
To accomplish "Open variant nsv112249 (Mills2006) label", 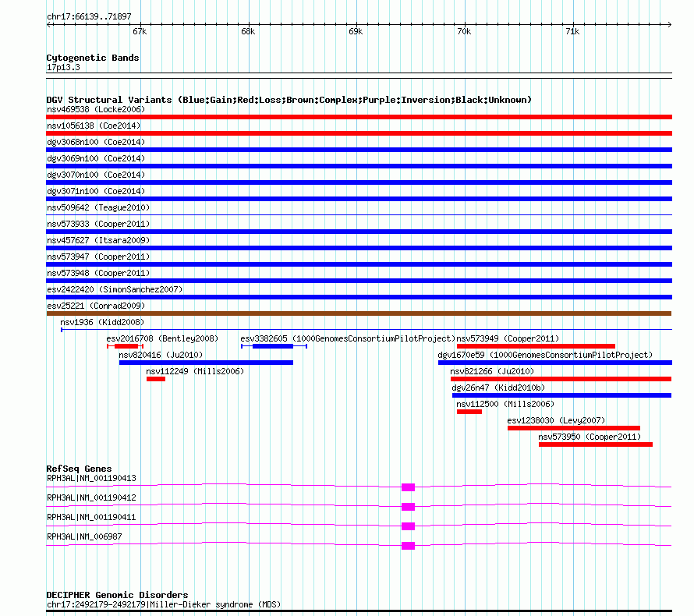I will click(x=195, y=371).
